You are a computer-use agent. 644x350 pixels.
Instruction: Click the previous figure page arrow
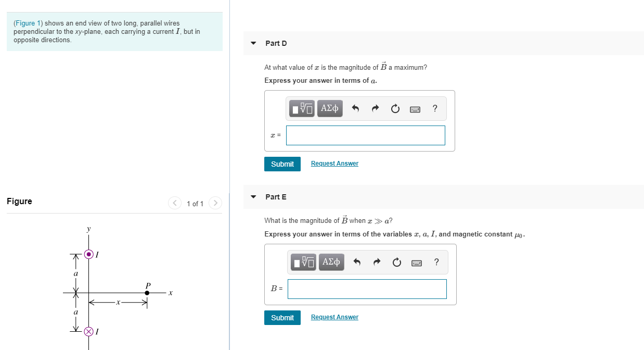pyautogui.click(x=175, y=203)
